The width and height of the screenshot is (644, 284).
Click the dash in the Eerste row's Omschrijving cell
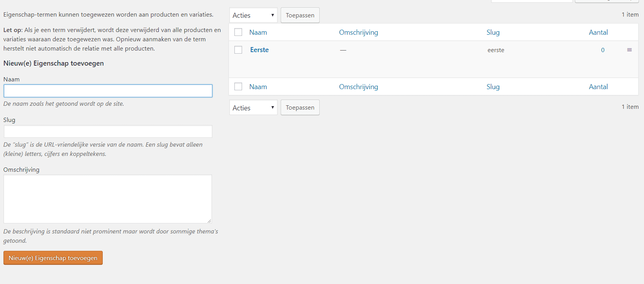(343, 50)
